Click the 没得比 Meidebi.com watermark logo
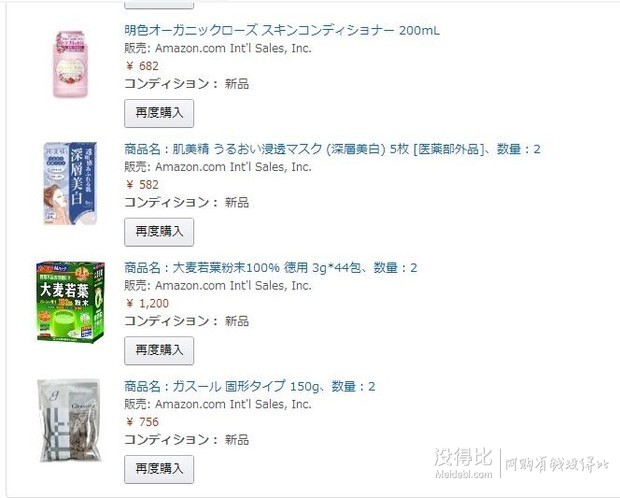620x498 pixels. coord(463,463)
